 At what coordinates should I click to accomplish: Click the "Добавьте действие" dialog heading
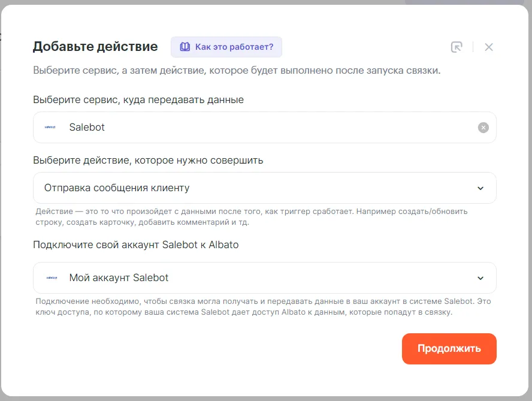(95, 47)
